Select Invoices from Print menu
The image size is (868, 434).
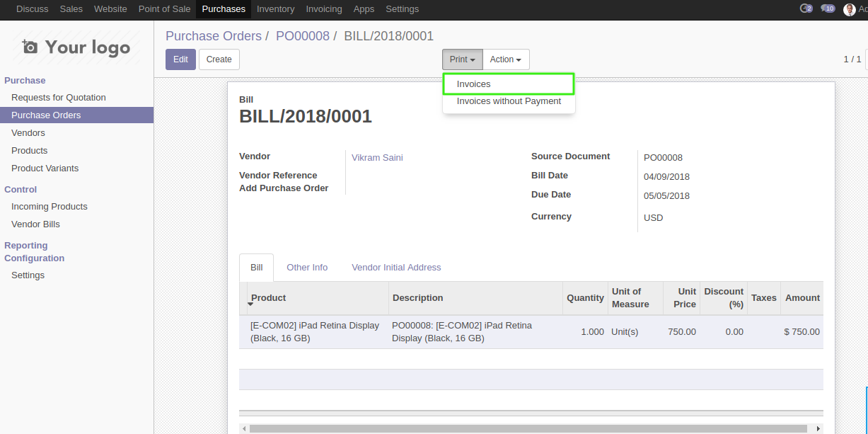(473, 84)
